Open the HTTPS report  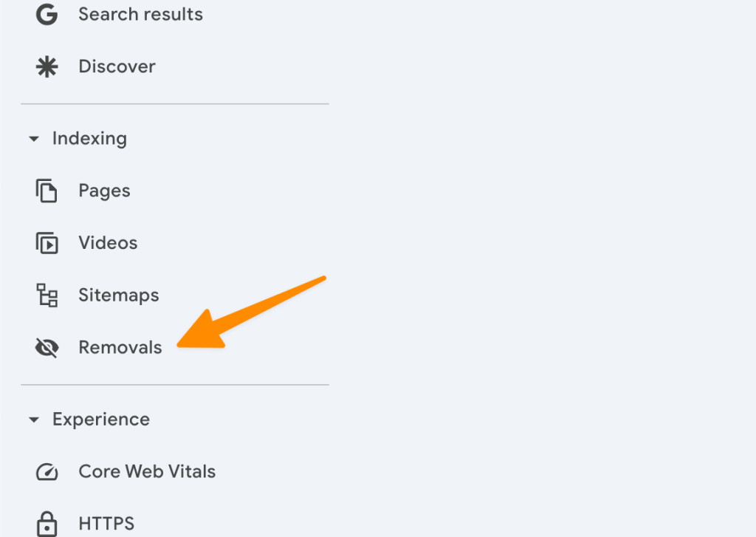coord(106,523)
